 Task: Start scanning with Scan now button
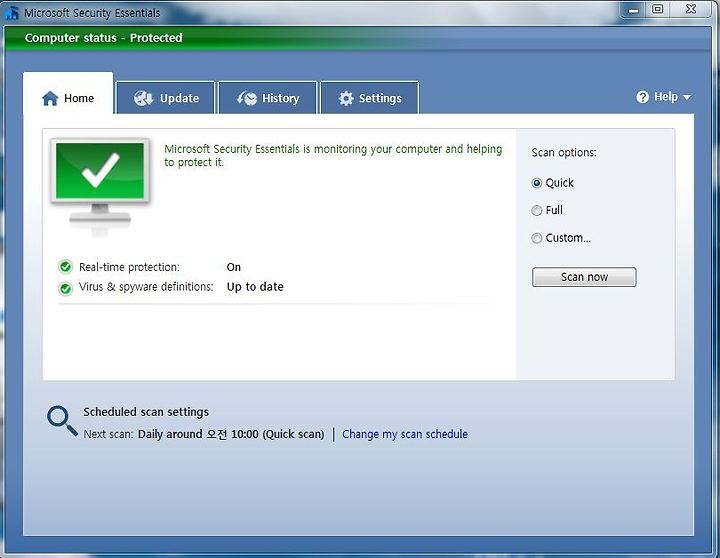584,277
